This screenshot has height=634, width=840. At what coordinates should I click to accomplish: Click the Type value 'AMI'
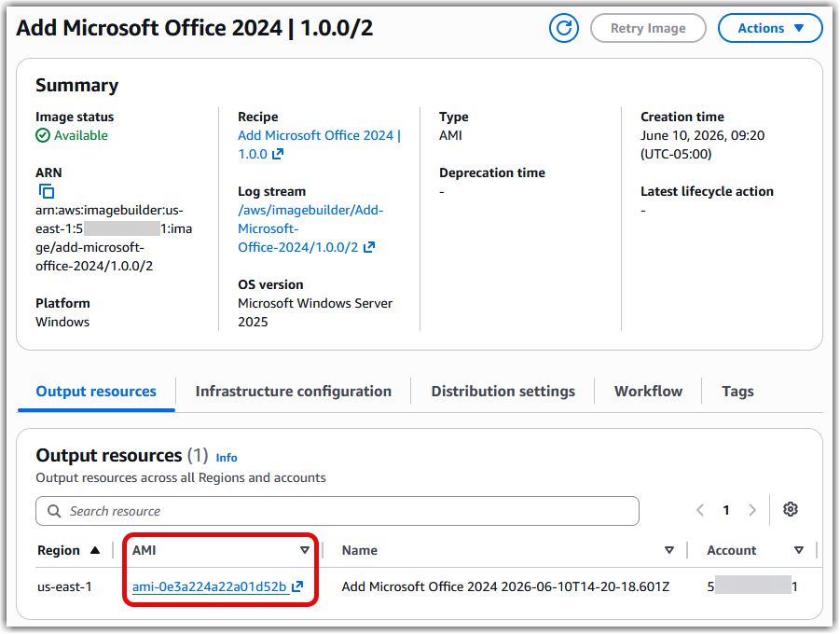point(450,135)
